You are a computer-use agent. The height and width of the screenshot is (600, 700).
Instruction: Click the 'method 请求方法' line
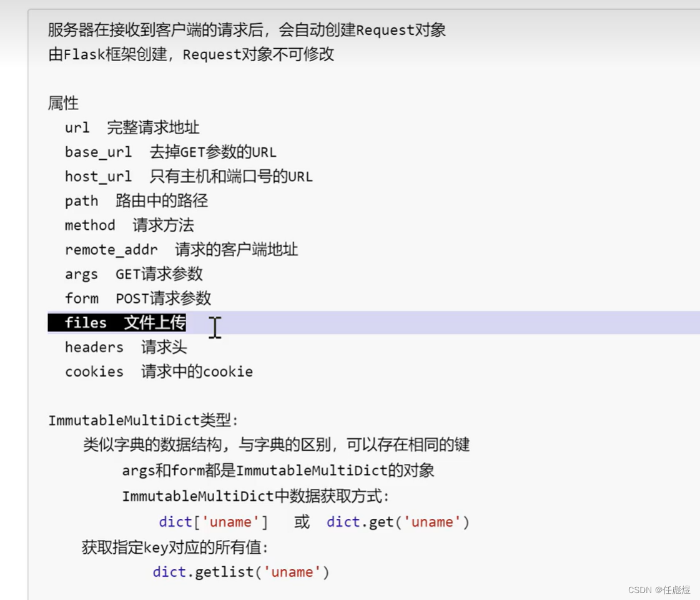(129, 225)
